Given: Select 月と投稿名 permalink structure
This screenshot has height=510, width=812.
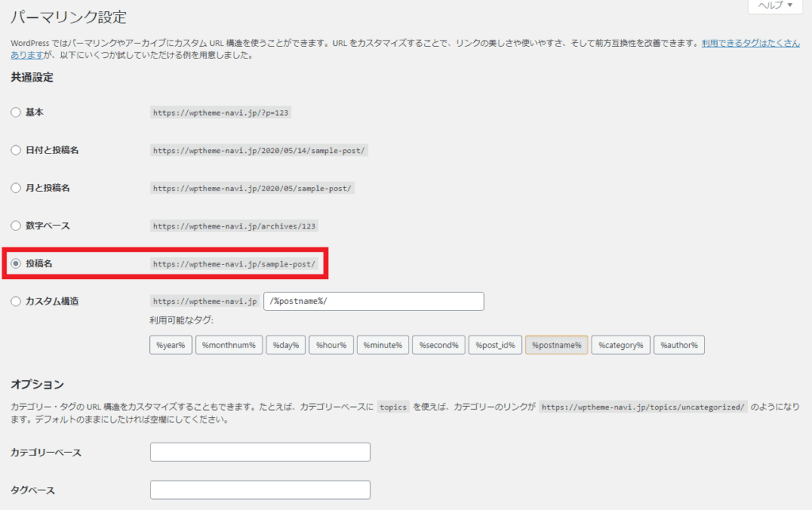Looking at the screenshot, I should click(x=16, y=188).
